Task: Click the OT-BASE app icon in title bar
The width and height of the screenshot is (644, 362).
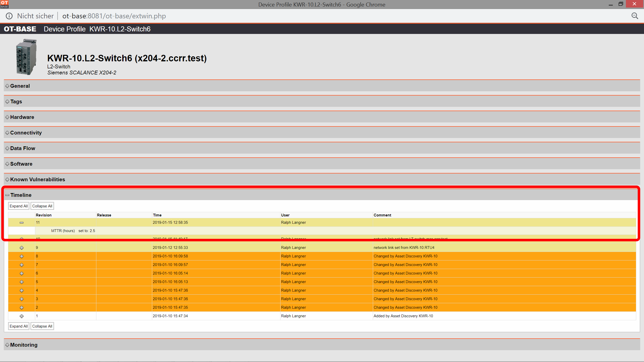Action: click(5, 4)
